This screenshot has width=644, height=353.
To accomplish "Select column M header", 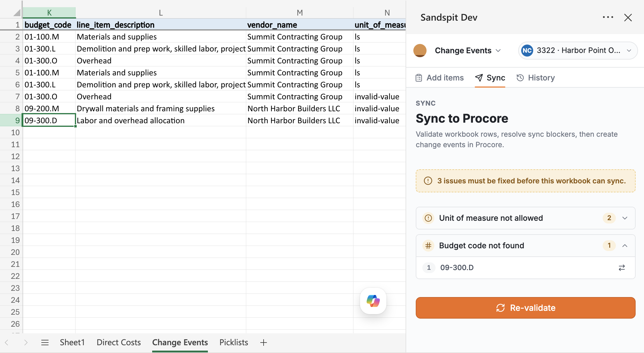I will tap(300, 13).
